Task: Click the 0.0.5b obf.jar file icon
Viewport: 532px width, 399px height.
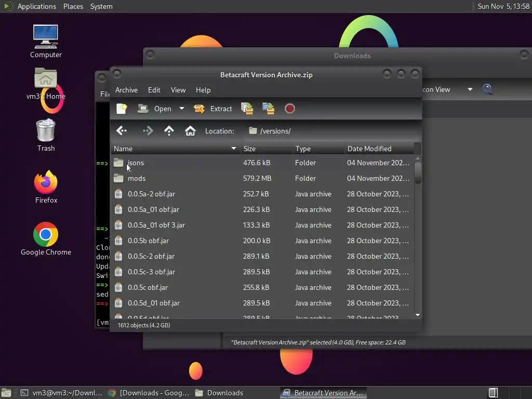Action: (x=118, y=241)
